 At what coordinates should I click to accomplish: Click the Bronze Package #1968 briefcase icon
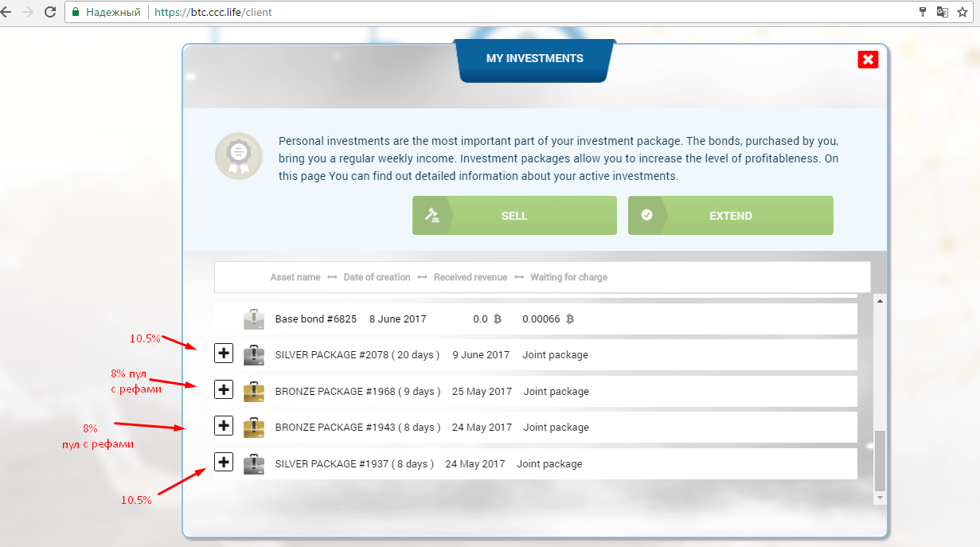[x=254, y=391]
